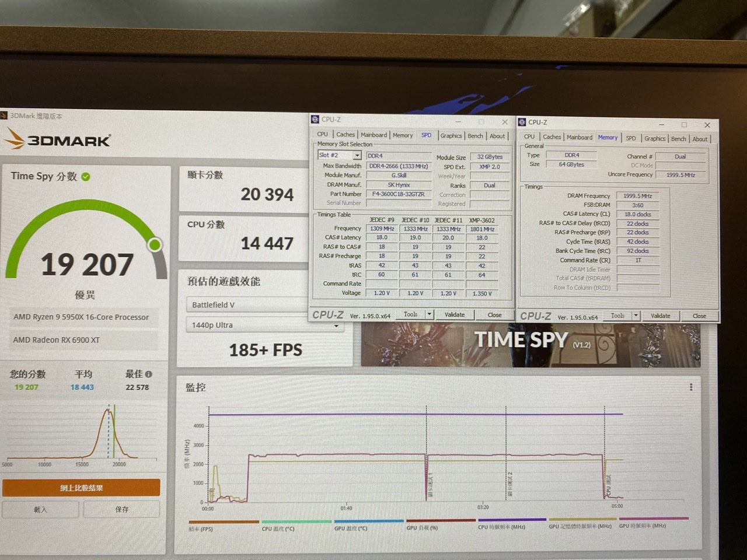Image resolution: width=747 pixels, height=560 pixels.
Task: Click the 64 GBytes memory size field
Action: coord(571,164)
